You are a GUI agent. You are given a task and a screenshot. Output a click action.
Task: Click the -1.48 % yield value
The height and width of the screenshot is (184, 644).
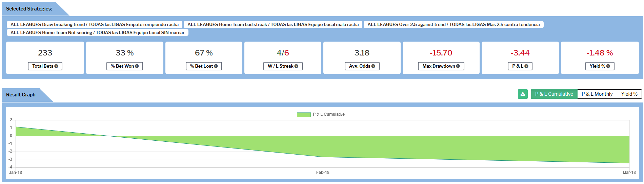(600, 53)
